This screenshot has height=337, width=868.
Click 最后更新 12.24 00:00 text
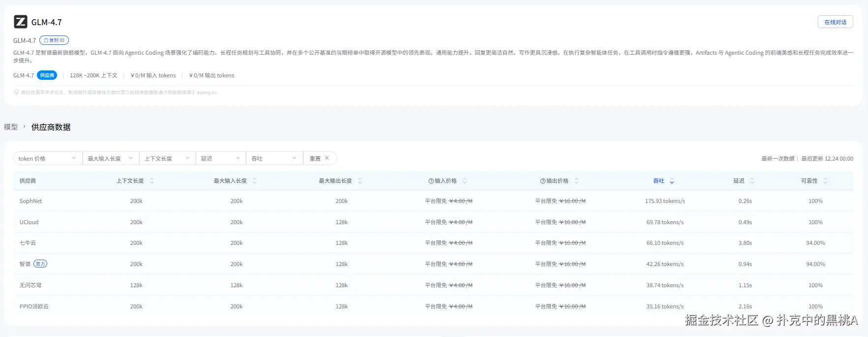pos(827,159)
